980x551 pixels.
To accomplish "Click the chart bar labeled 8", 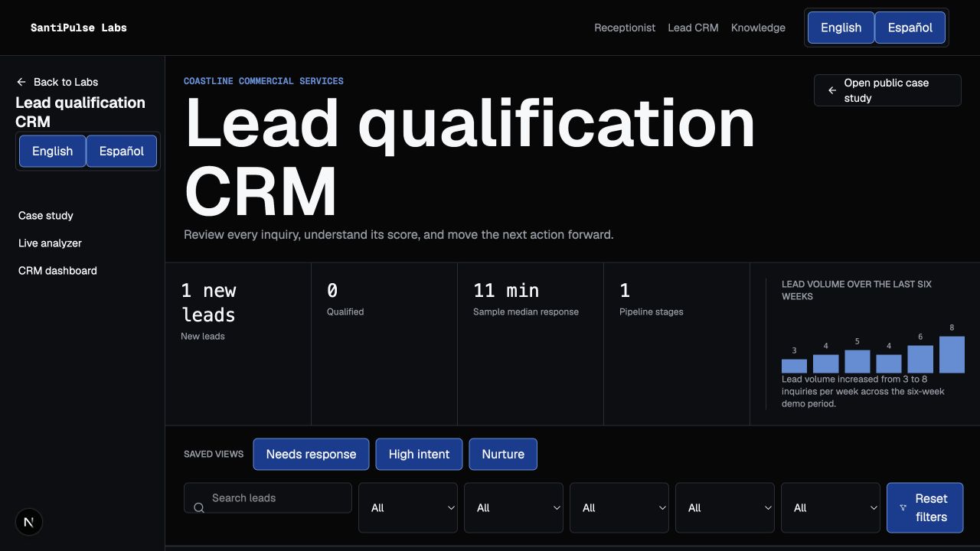I will (x=952, y=354).
